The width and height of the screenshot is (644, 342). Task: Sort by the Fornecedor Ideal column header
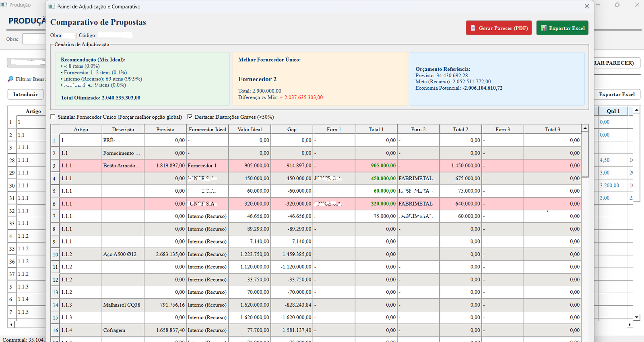pyautogui.click(x=207, y=129)
